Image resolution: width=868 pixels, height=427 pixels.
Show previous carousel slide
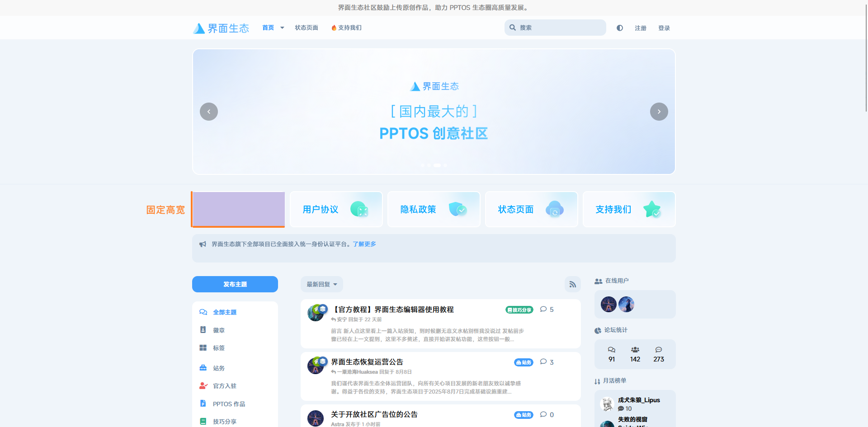[x=209, y=112]
